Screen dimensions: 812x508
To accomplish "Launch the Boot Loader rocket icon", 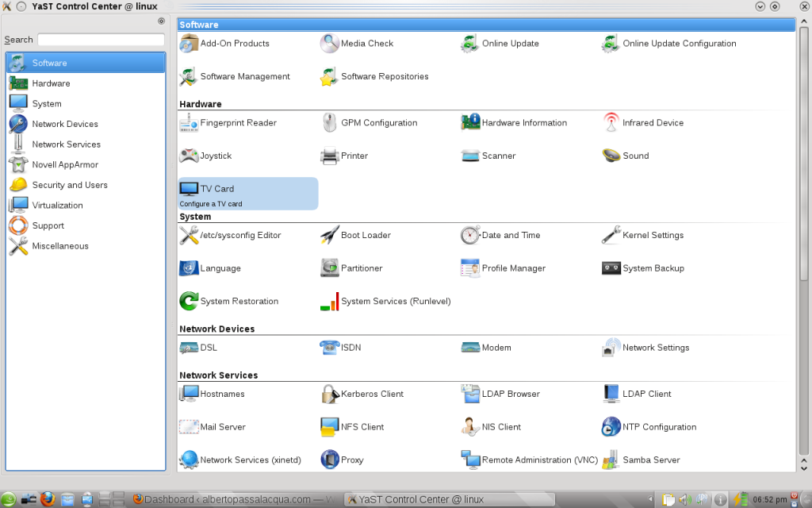I will [x=329, y=235].
